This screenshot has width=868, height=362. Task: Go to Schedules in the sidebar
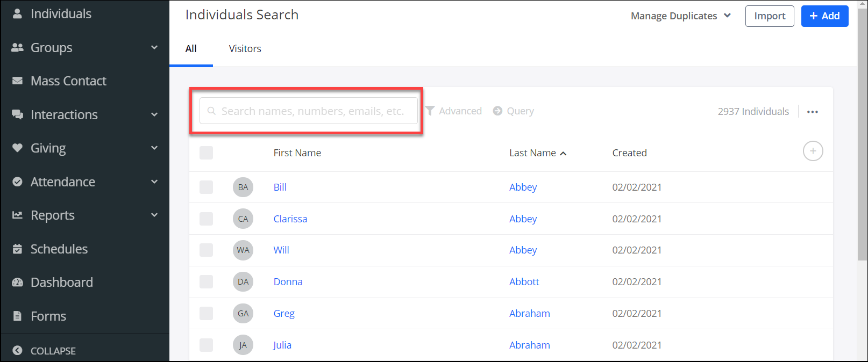tap(59, 249)
